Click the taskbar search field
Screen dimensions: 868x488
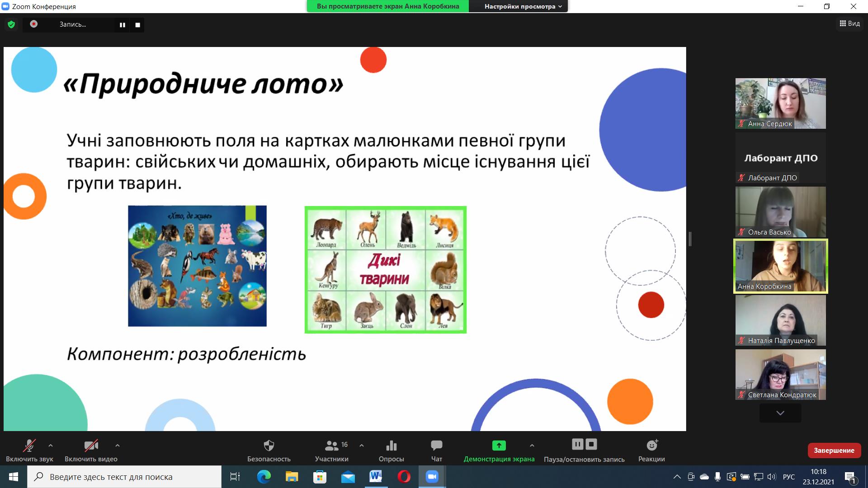(124, 477)
